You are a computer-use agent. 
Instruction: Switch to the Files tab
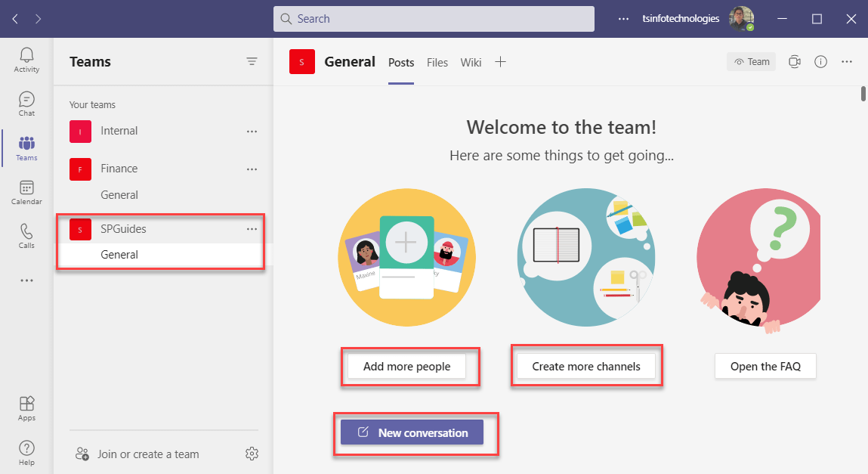pos(437,63)
